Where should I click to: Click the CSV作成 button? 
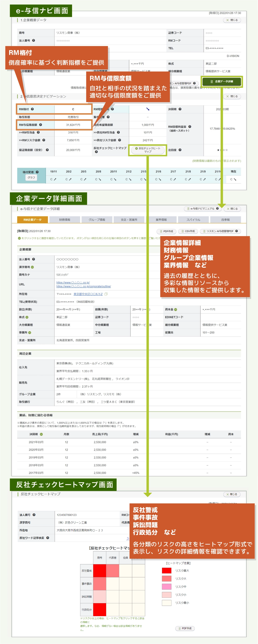[188, 231]
